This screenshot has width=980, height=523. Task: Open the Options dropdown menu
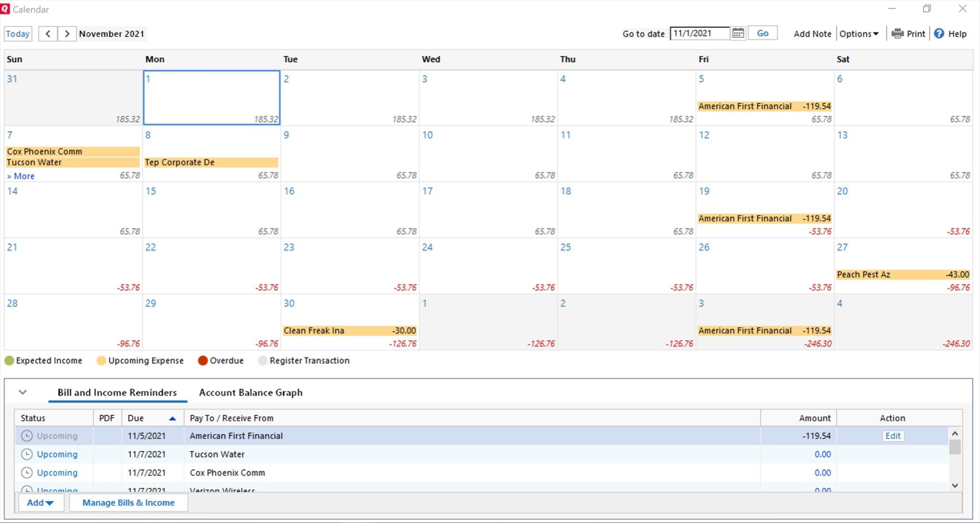tap(858, 33)
